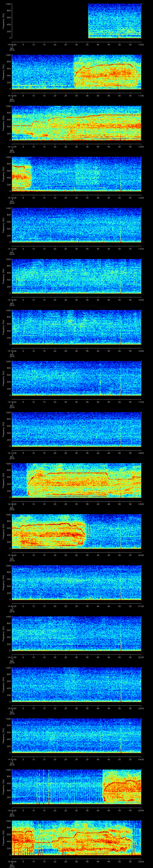Click the '19:00' end time label
153x868 pixels.
(141, 504)
